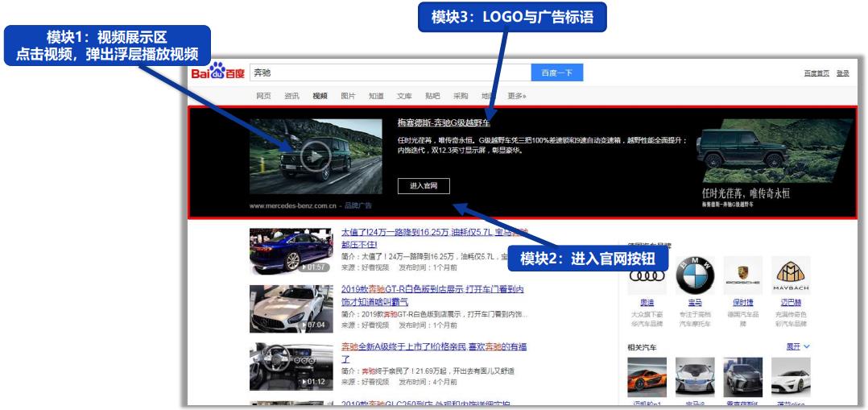Switch to the 网页 tab
The width and height of the screenshot is (868, 410).
tap(263, 96)
